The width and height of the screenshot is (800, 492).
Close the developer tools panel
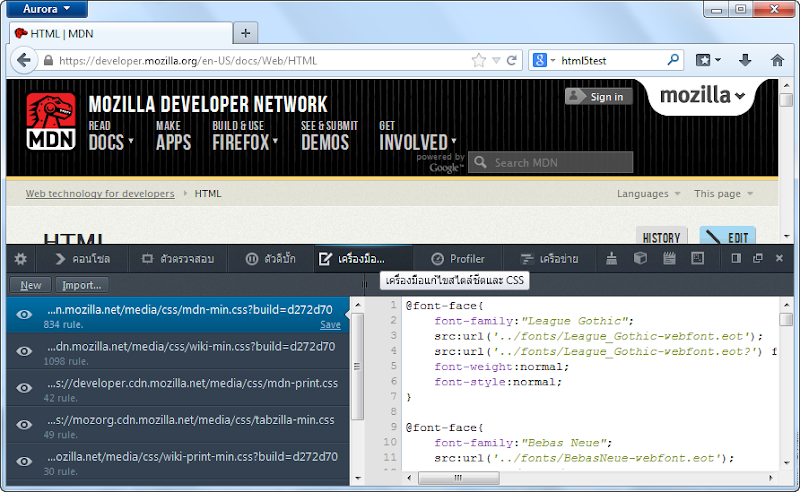coord(779,258)
